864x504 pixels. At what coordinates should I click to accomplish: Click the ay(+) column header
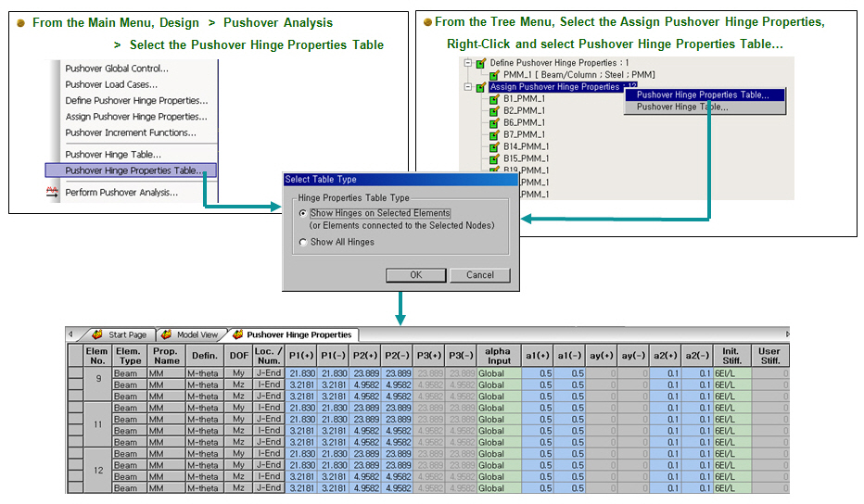coord(601,356)
